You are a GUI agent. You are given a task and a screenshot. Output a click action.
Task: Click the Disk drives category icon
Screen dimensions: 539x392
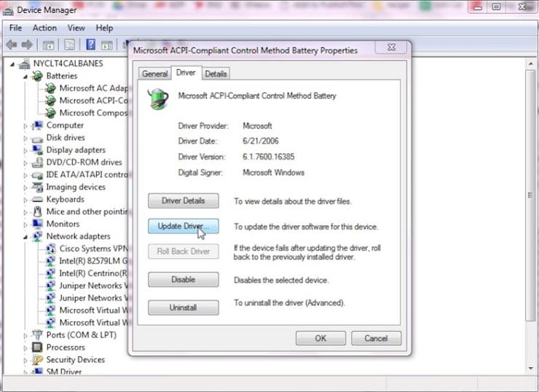pyautogui.click(x=37, y=138)
